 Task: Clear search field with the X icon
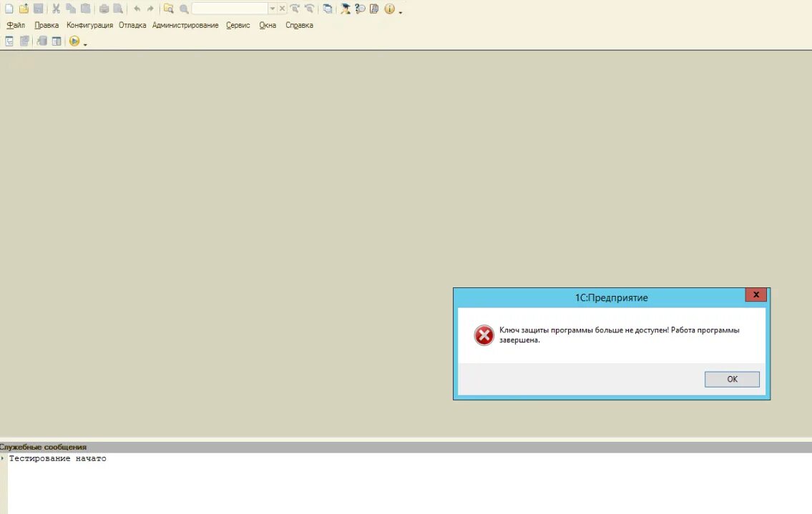pos(282,9)
